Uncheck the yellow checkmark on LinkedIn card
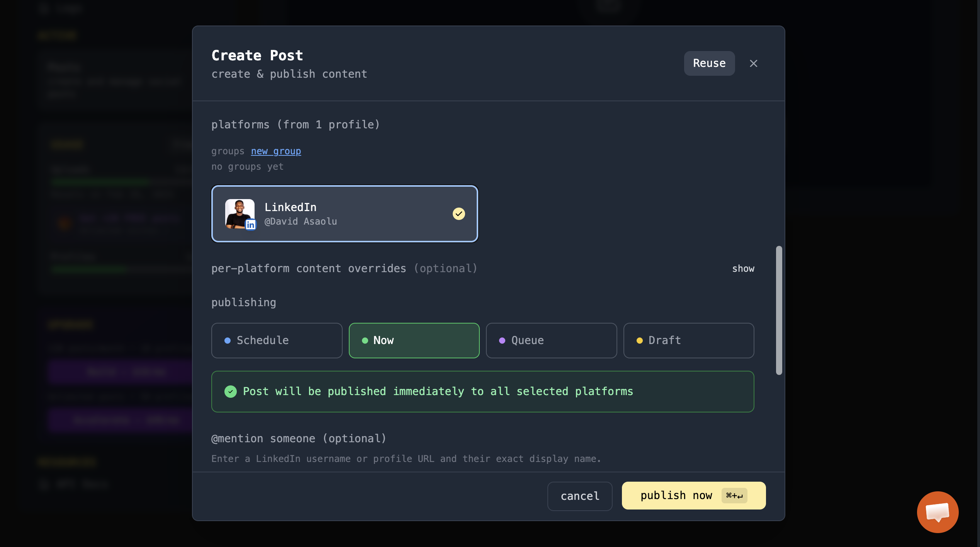Viewport: 980px width, 547px height. [459, 214]
